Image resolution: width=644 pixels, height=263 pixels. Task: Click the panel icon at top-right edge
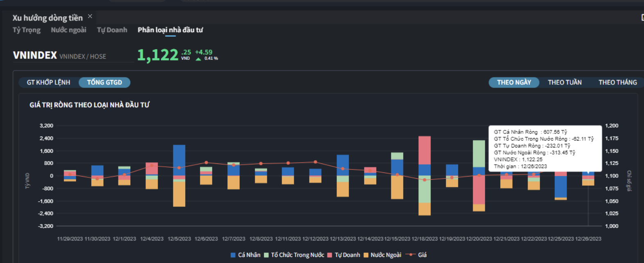(x=642, y=17)
